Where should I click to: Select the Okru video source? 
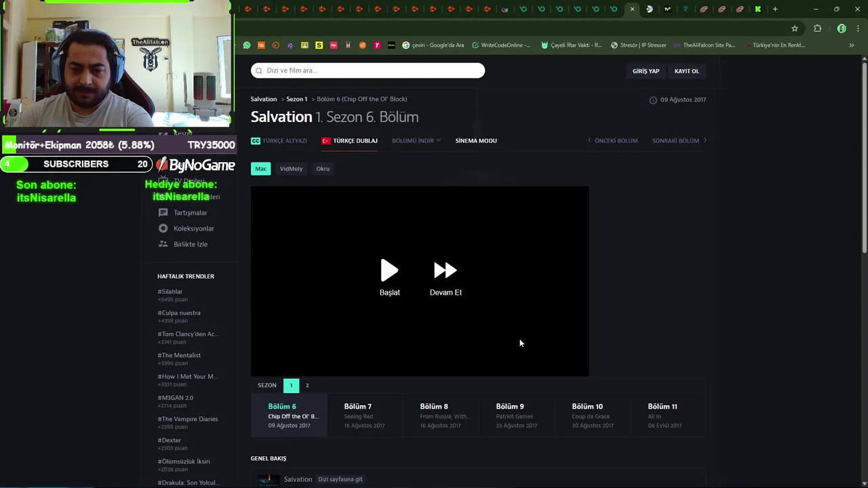click(323, 169)
